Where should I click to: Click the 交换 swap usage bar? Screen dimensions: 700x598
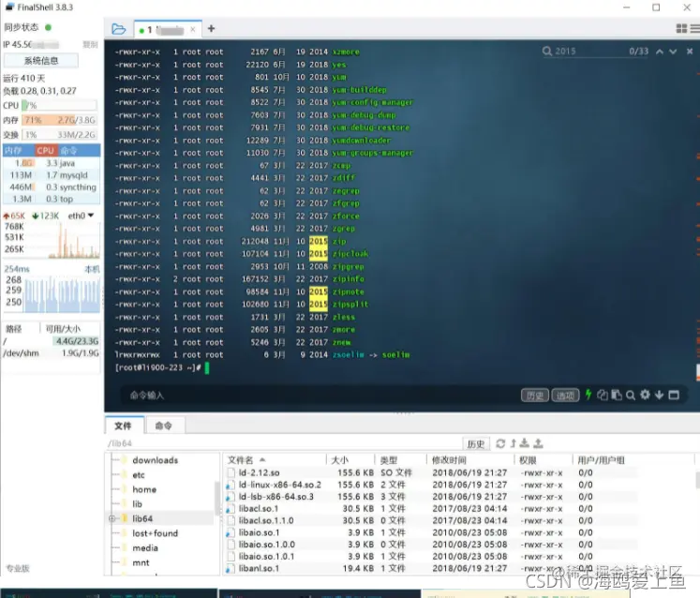pyautogui.click(x=59, y=134)
